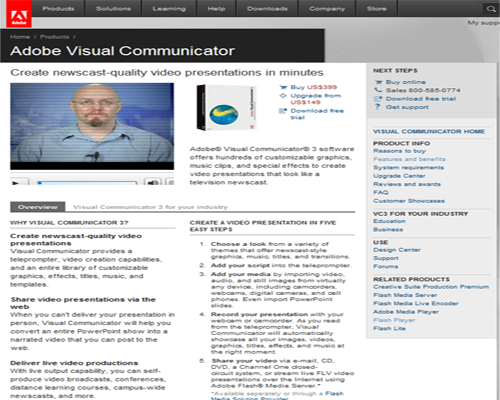Click the upgrade icon beside Upgrade from US$149
Image resolution: width=500 pixels, height=400 pixels.
[283, 96]
